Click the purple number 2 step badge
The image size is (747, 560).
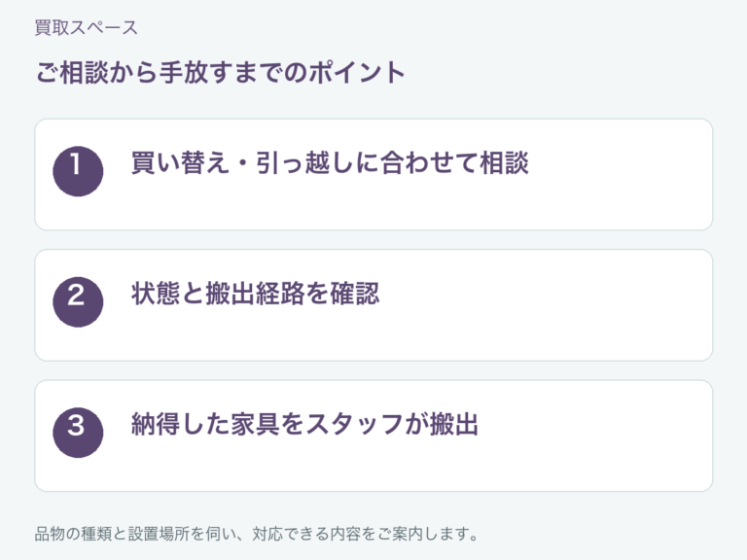click(x=78, y=302)
